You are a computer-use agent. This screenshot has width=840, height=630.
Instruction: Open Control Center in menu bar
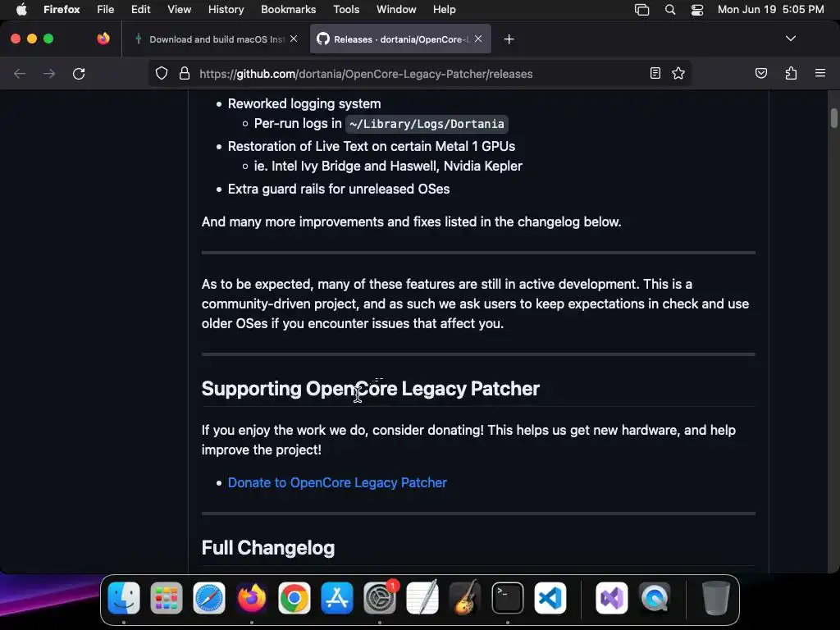tap(697, 10)
